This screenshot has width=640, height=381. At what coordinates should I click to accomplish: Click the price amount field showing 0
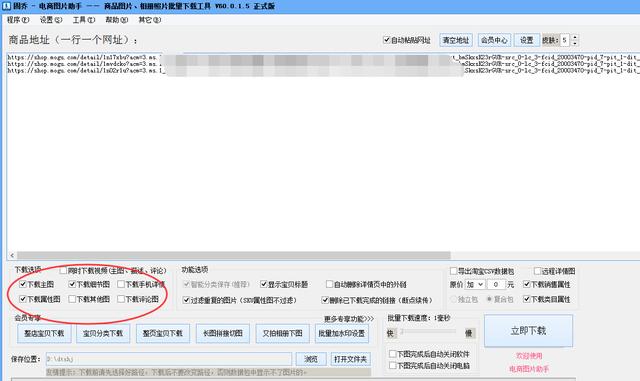click(x=496, y=284)
